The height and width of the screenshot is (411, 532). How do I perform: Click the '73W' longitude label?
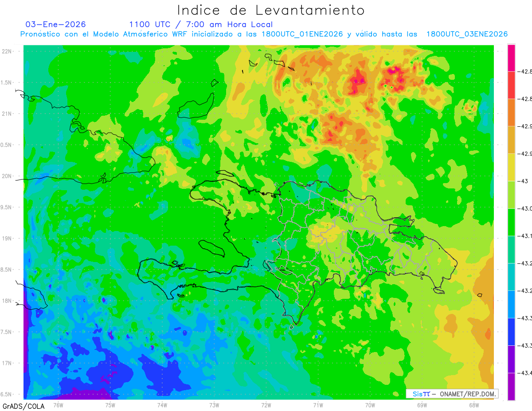point(214,405)
